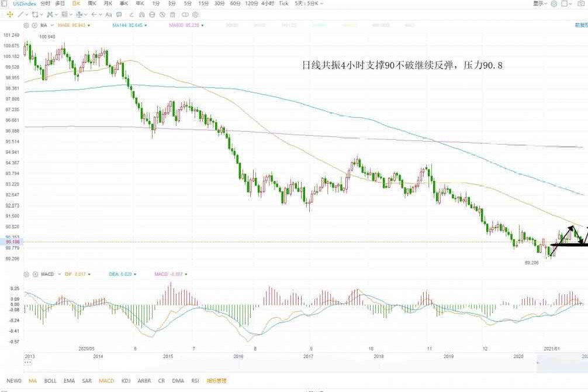Open the 5天:5分K period dropdown
The height and width of the screenshot is (392, 588).
click(x=307, y=4)
